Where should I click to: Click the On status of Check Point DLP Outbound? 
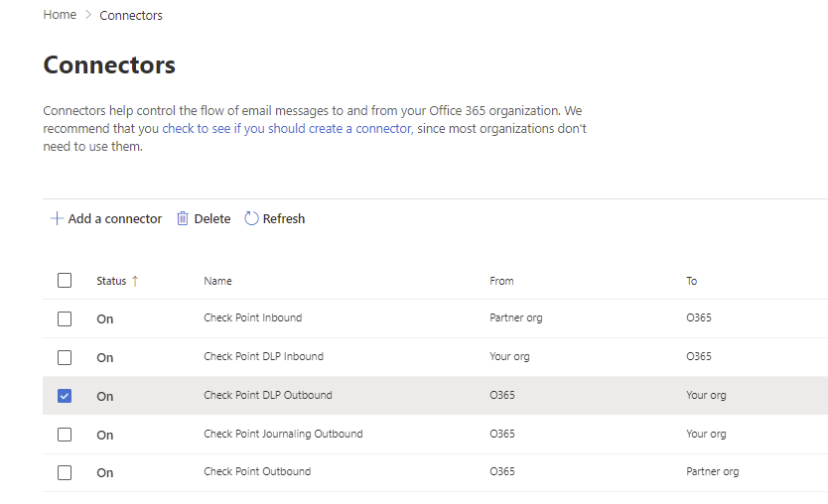tap(104, 396)
